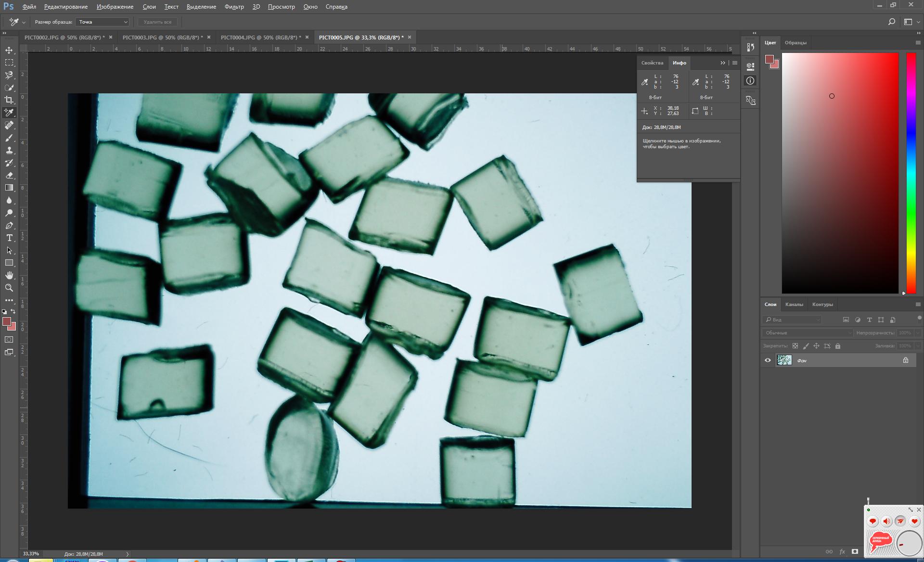Open the Info panel flyout menu
Screen dimensions: 924x562
click(735, 63)
